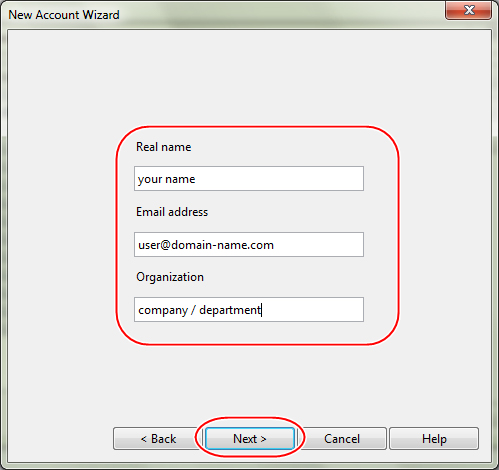Click the 'Email address' label

coord(172,212)
